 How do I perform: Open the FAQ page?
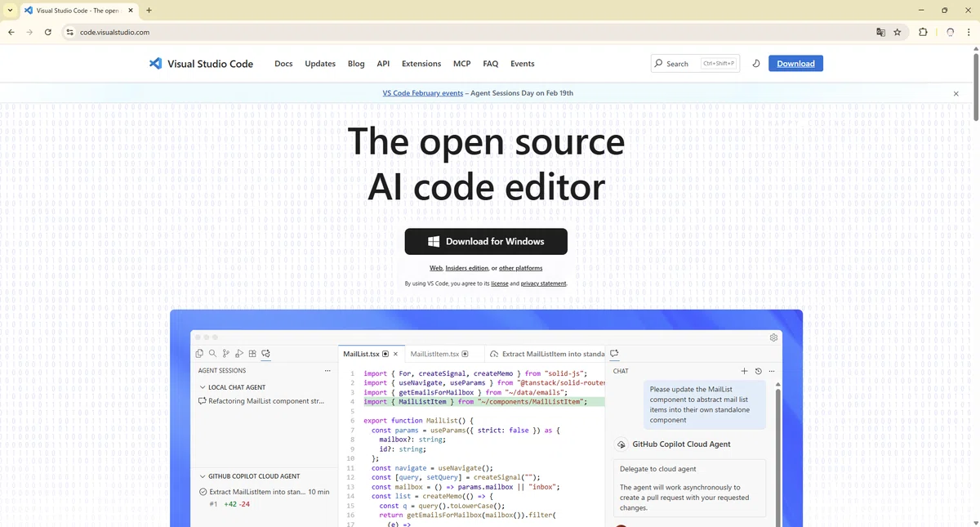(490, 64)
